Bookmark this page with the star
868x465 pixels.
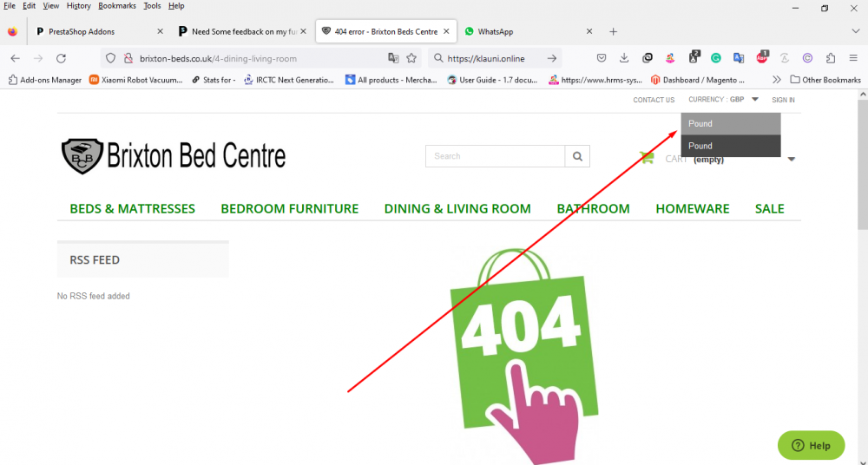pos(411,58)
